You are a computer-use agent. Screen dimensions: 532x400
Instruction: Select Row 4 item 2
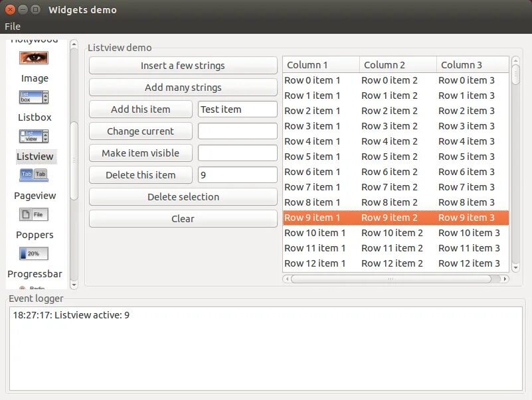389,141
